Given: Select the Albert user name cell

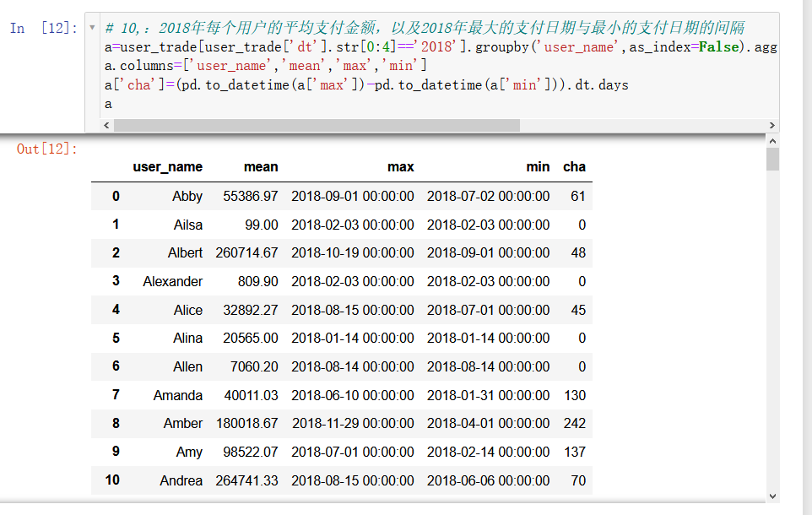Looking at the screenshot, I should click(185, 252).
